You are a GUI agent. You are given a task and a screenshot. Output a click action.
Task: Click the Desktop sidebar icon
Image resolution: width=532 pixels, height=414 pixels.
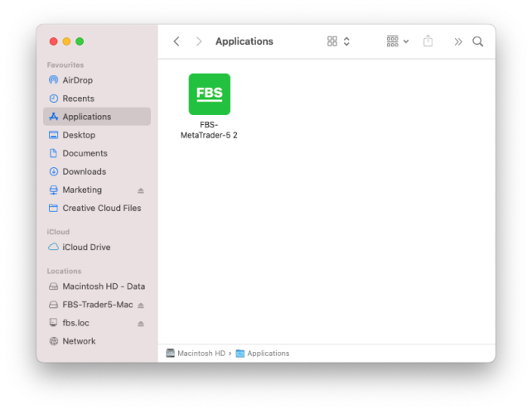tap(54, 135)
